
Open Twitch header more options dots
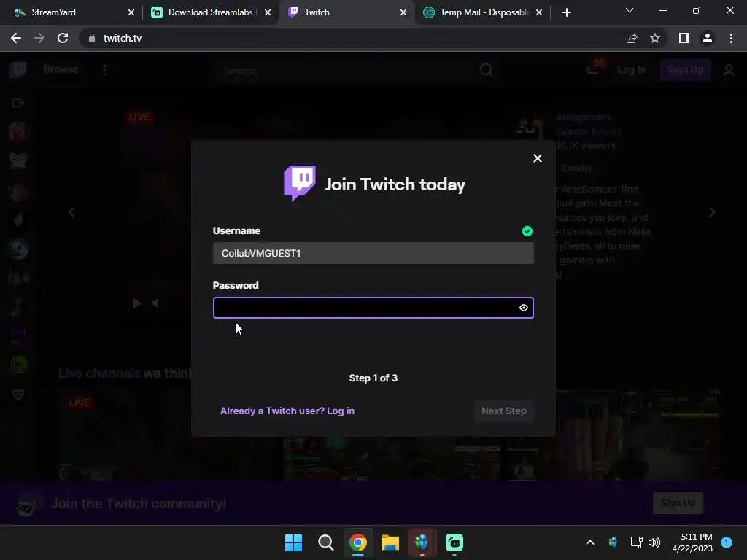click(x=104, y=70)
